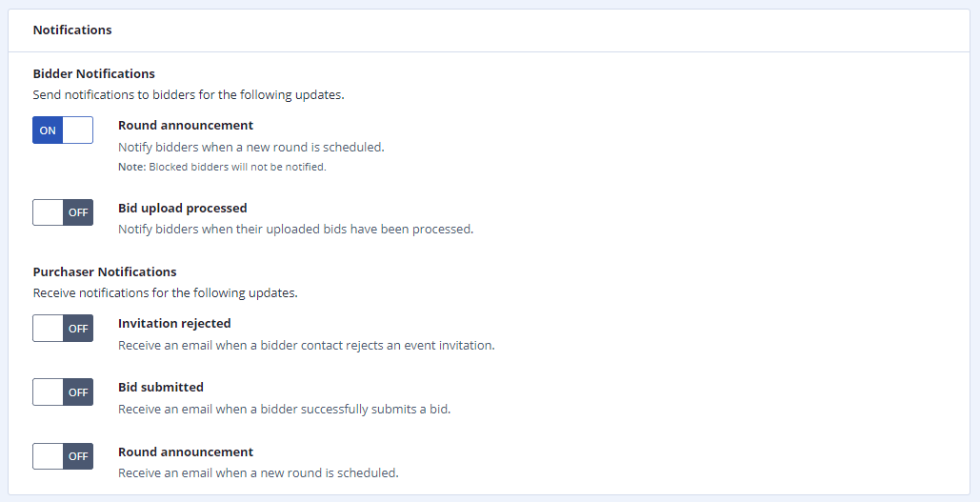This screenshot has width=980, height=502.
Task: Select the Bidder Notifications heading
Action: 93,73
